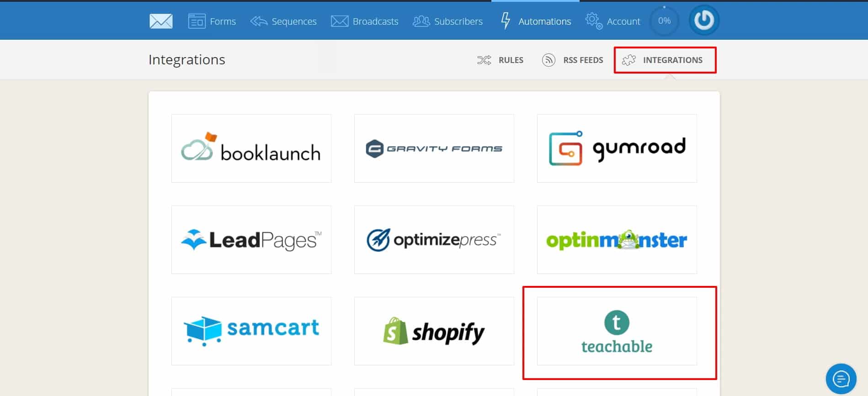
Task: Switch to the RSS FEEDS tab
Action: click(572, 60)
